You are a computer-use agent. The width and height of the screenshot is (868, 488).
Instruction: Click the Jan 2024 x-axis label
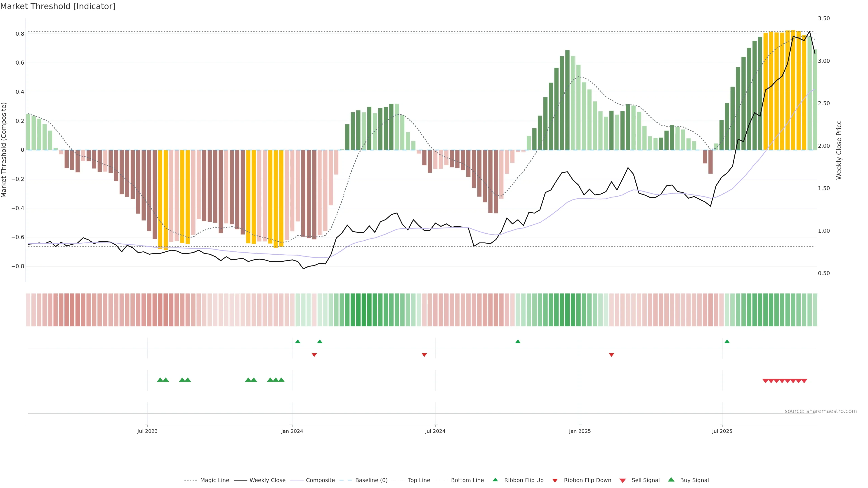coord(292,431)
